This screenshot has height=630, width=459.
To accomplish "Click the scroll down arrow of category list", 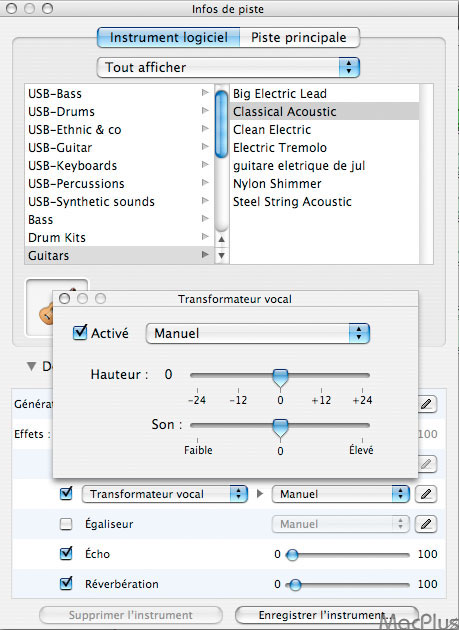I will point(221,255).
